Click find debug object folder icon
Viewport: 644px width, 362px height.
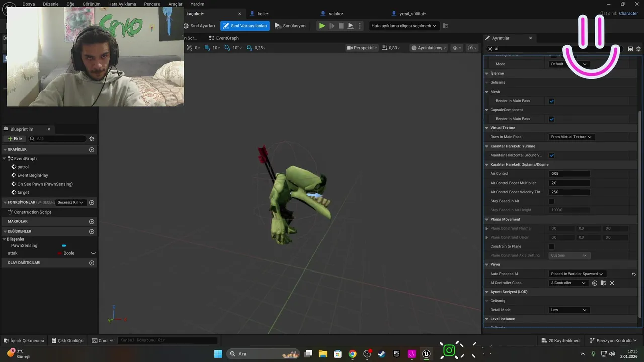click(x=445, y=26)
